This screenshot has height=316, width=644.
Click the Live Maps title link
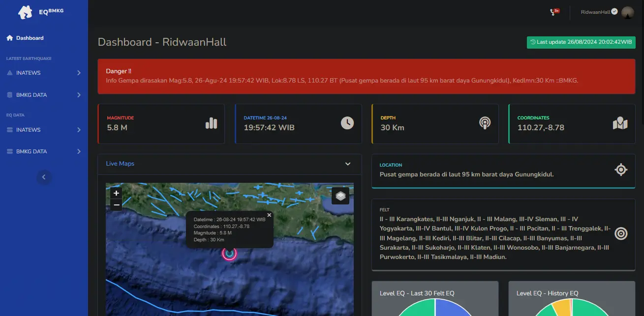tap(120, 164)
